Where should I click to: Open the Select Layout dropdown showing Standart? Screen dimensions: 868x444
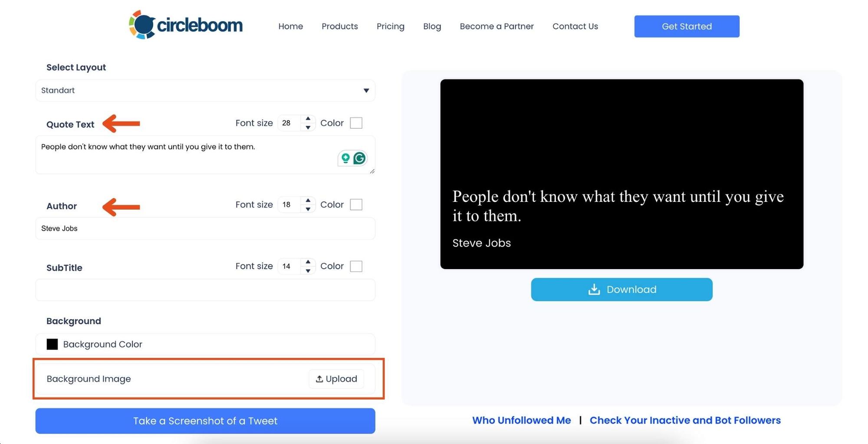(x=205, y=90)
